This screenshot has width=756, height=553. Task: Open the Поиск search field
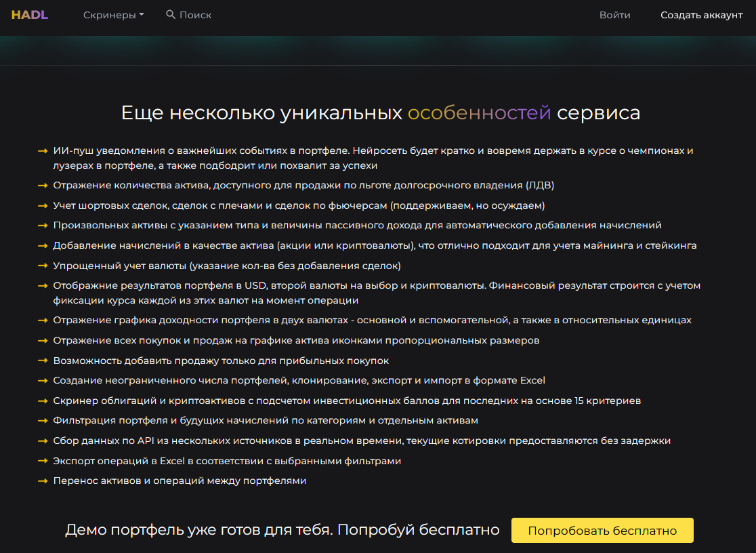click(195, 15)
